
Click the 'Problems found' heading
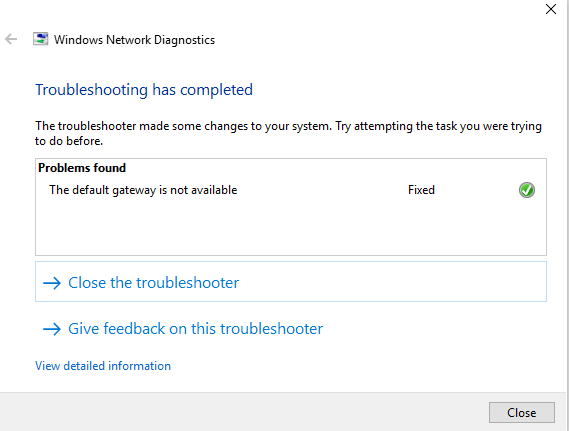[x=82, y=168]
